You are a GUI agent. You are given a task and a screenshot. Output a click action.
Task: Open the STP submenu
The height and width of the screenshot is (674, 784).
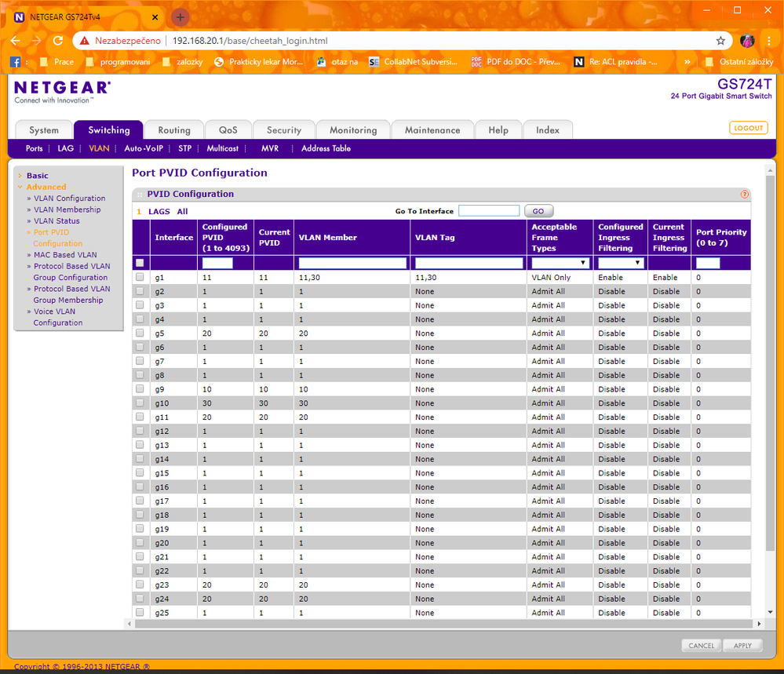(185, 148)
